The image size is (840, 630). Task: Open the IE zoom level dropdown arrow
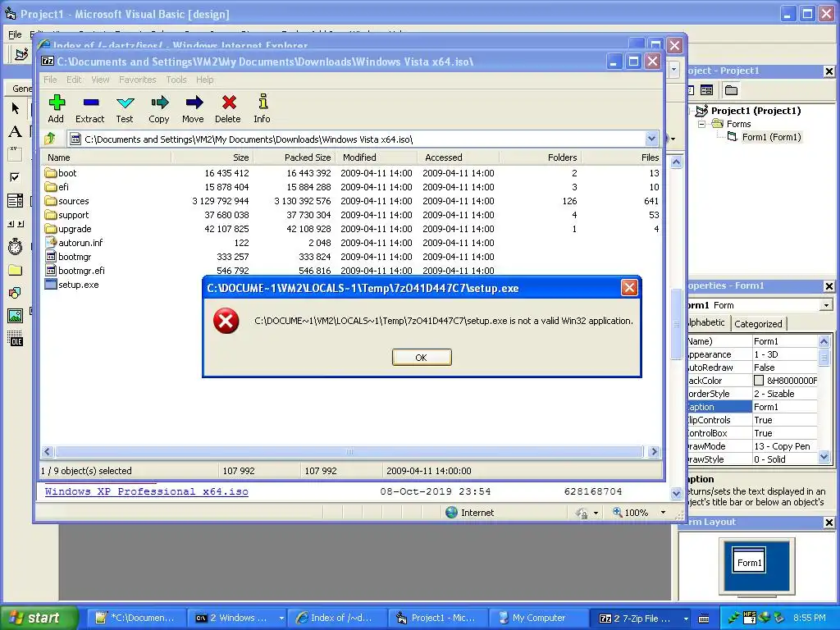point(663,513)
